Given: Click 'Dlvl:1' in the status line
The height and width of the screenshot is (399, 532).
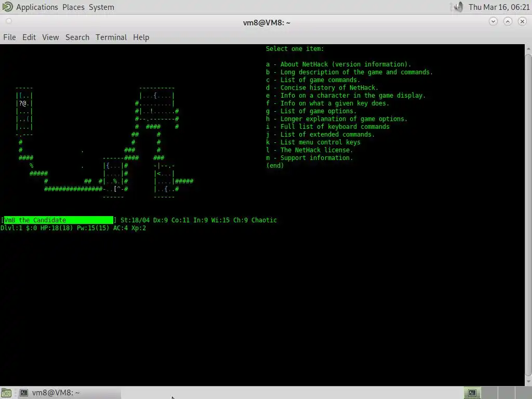Looking at the screenshot, I should tap(11, 228).
